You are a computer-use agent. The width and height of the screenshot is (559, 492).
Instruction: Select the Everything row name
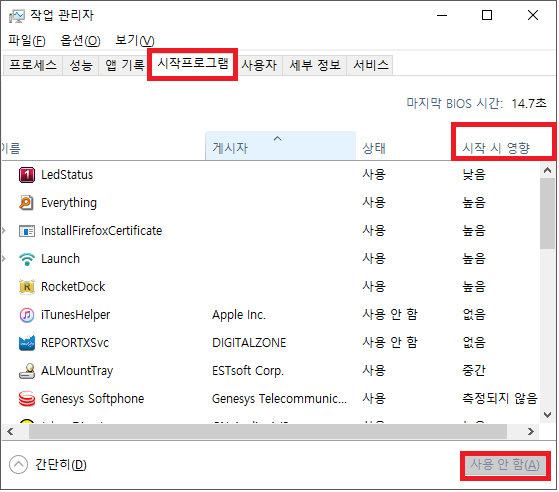point(69,203)
